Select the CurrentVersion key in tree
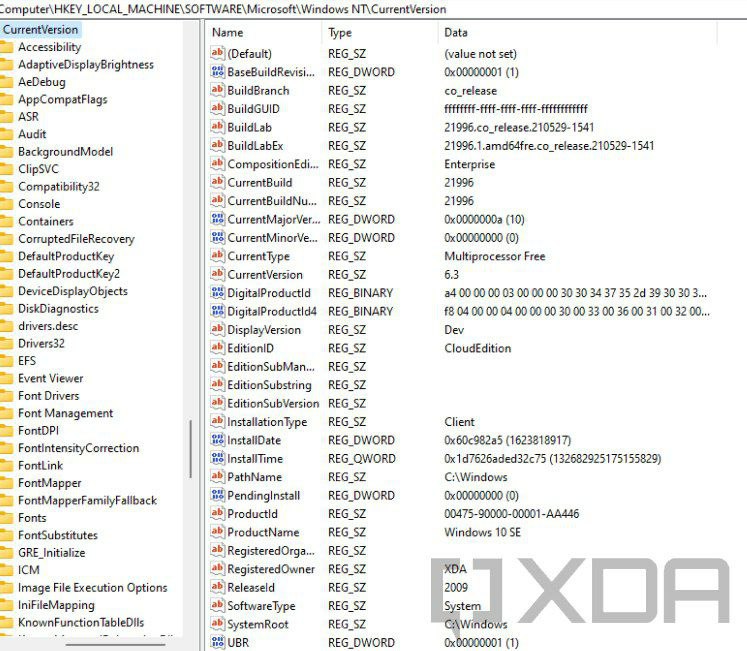The height and width of the screenshot is (651, 747). point(40,30)
